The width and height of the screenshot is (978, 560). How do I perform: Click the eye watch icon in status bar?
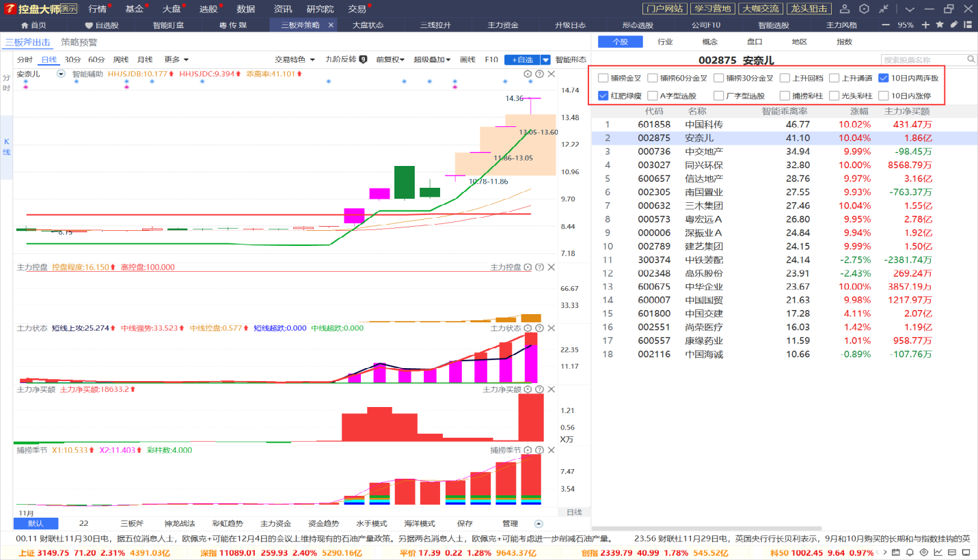(x=924, y=552)
